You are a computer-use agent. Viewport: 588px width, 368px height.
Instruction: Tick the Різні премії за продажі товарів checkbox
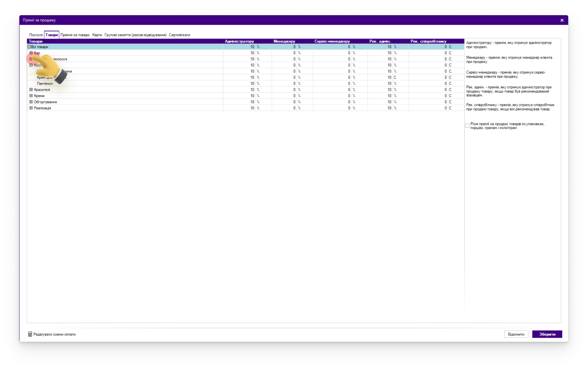coord(467,126)
